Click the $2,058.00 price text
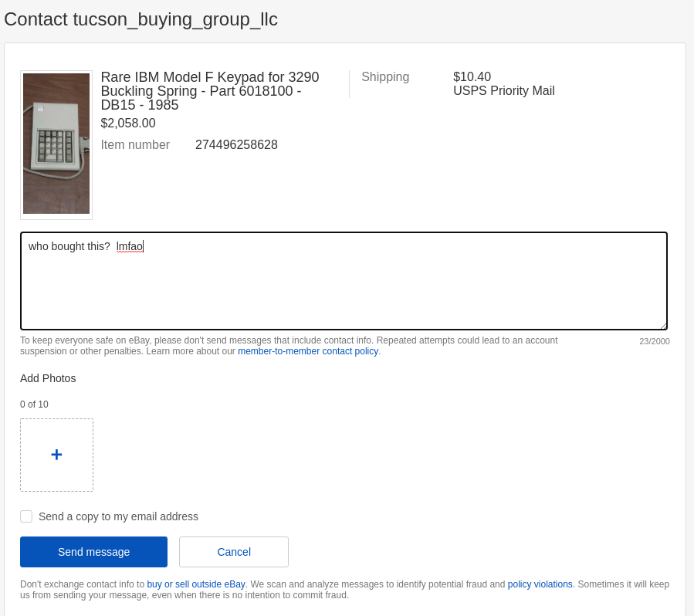 click(128, 124)
